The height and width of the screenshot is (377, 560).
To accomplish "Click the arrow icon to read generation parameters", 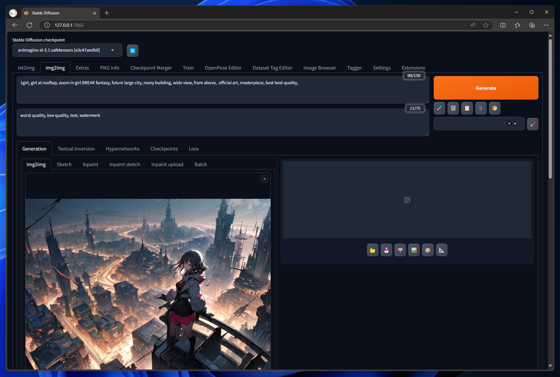I will pos(439,108).
